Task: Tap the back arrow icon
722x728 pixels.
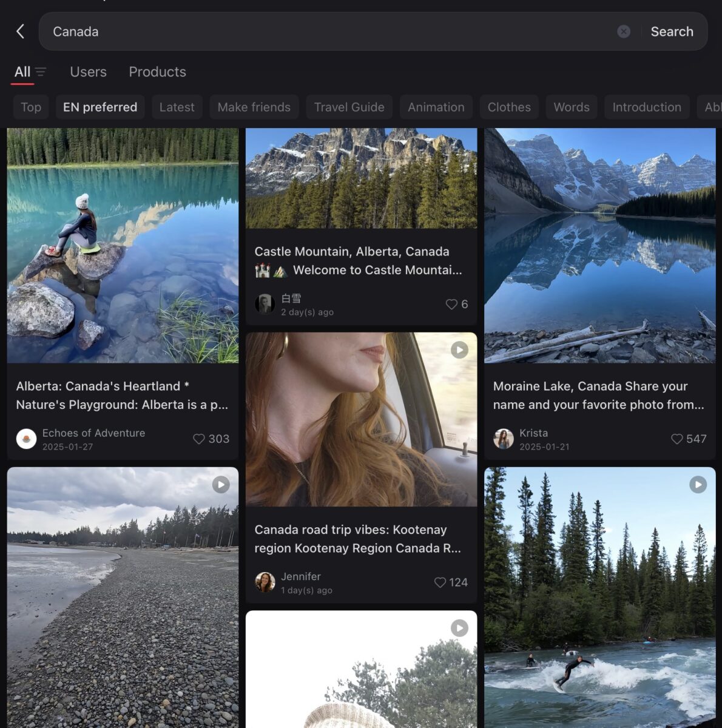Action: [x=21, y=32]
